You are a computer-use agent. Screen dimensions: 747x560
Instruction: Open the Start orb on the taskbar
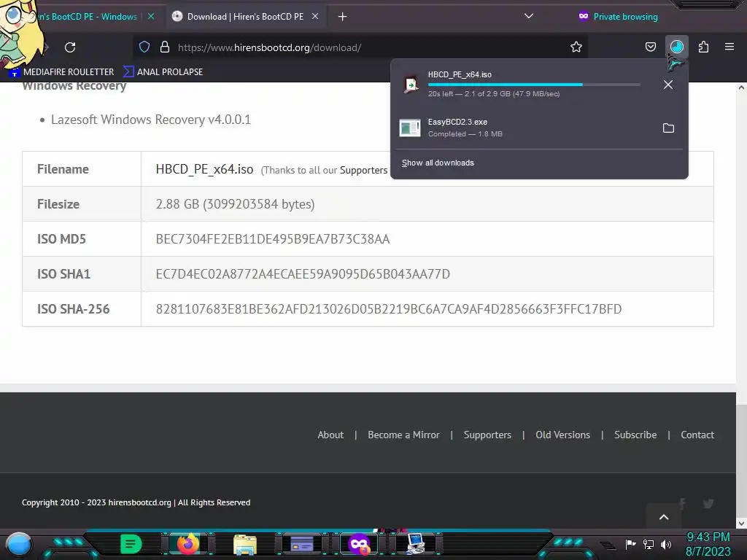tap(19, 545)
